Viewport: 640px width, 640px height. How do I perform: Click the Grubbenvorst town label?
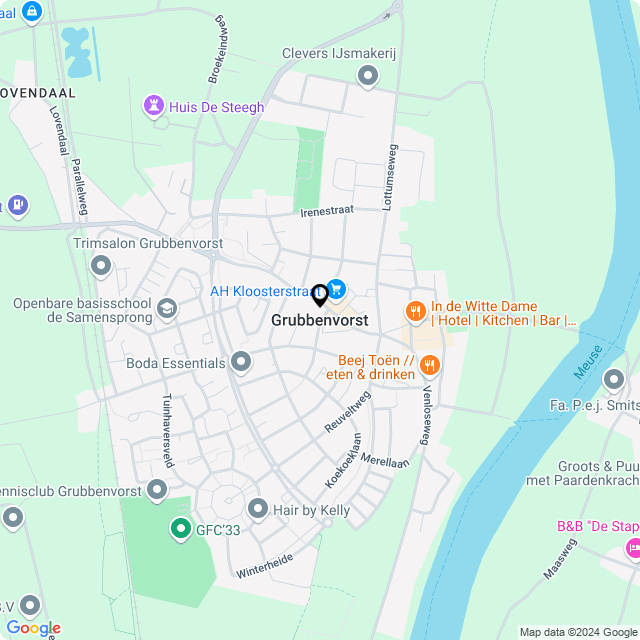click(x=320, y=320)
